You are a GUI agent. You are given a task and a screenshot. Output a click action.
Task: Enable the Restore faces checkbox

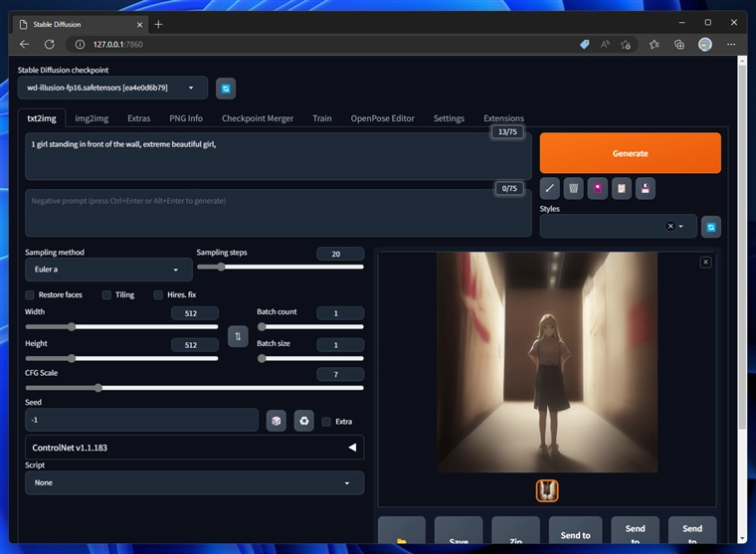pyautogui.click(x=30, y=295)
